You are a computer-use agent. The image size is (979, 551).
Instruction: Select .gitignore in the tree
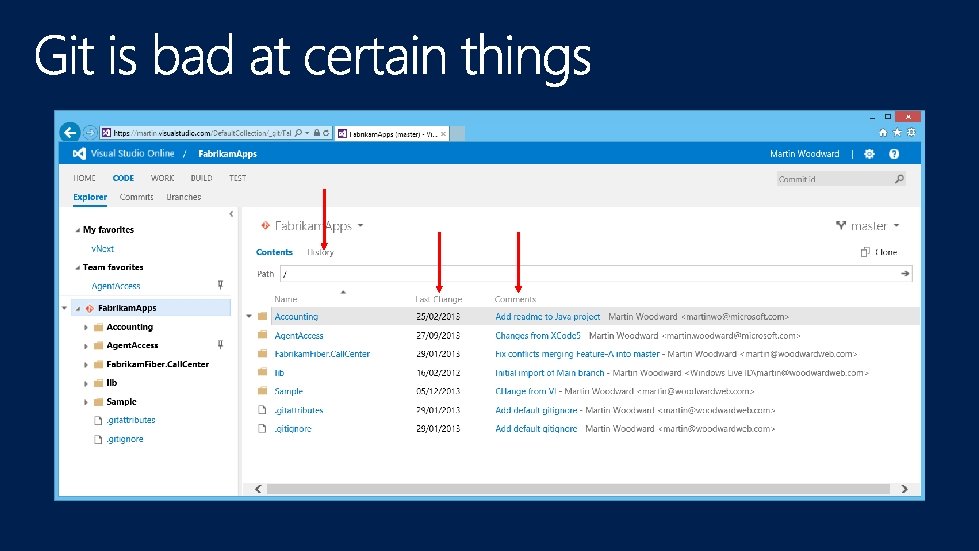125,439
